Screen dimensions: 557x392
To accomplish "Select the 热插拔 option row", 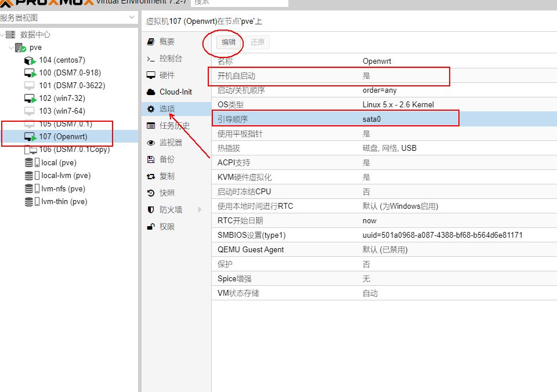I will (384, 148).
